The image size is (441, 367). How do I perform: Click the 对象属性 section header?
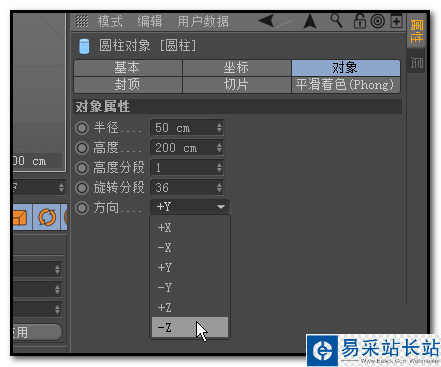(237, 107)
